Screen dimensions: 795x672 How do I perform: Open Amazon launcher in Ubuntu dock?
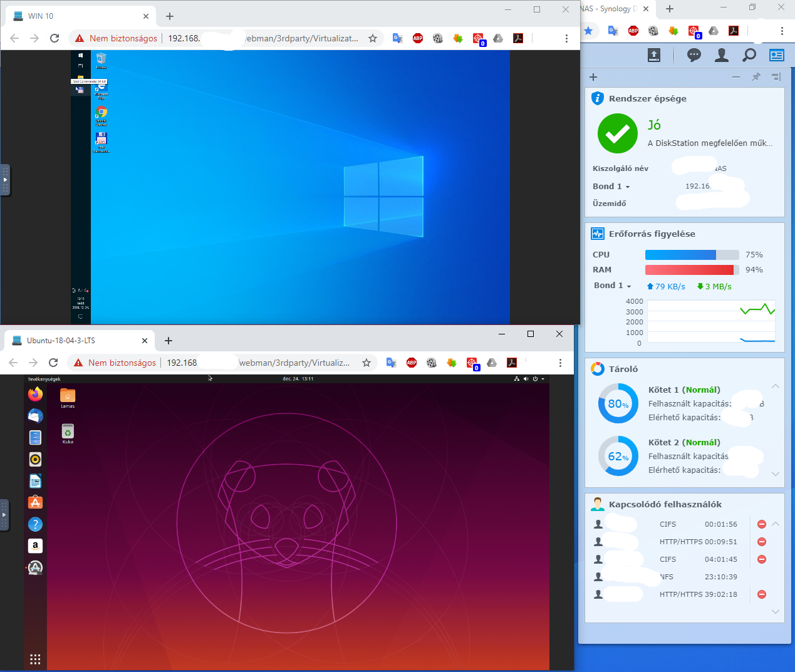coord(35,545)
